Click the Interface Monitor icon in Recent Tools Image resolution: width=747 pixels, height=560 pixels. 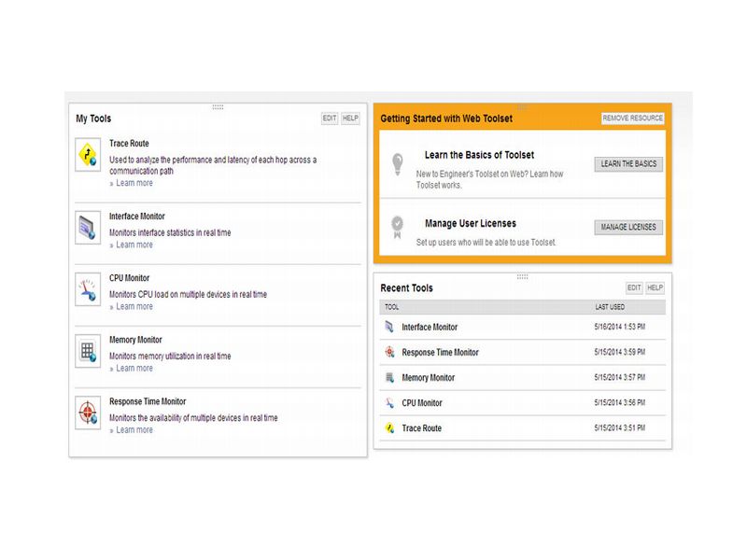[x=389, y=327]
